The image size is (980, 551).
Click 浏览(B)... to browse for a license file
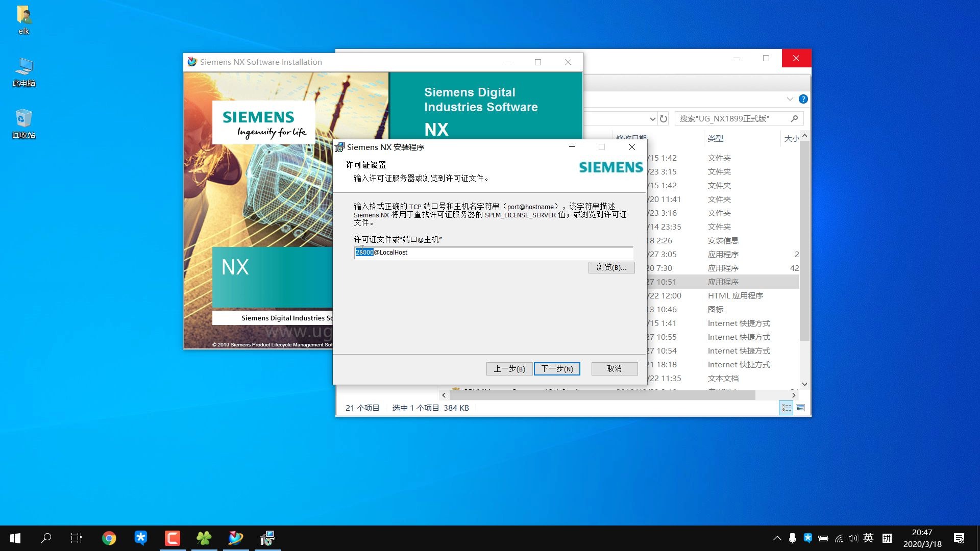pyautogui.click(x=611, y=267)
